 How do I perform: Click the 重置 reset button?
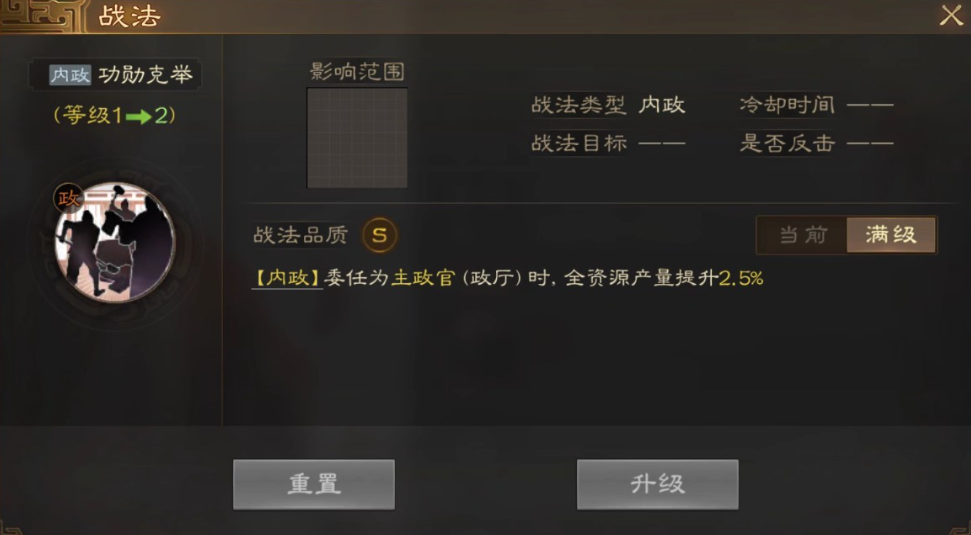point(314,484)
